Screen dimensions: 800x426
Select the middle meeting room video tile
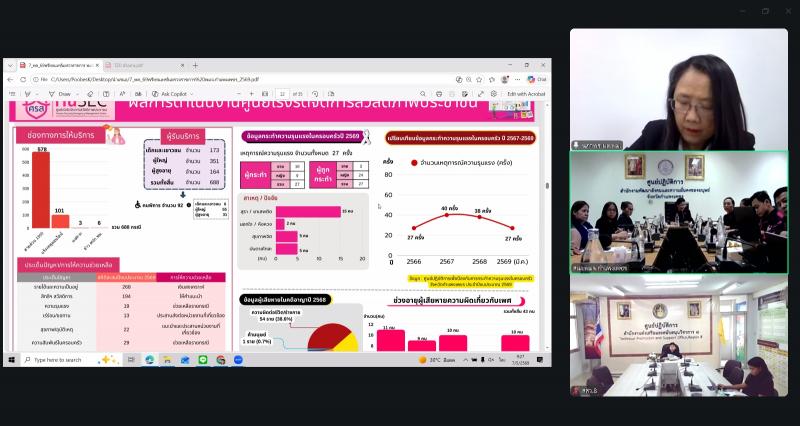click(679, 212)
